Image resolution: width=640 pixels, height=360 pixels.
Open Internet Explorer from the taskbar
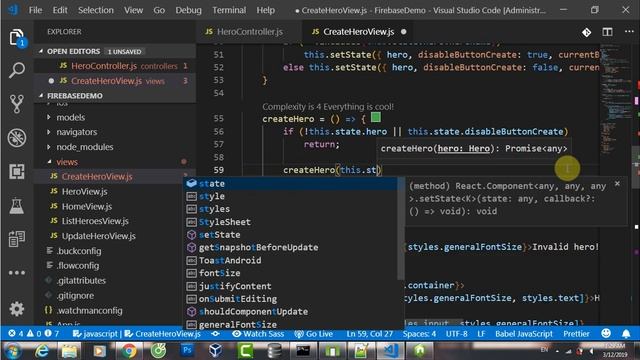tap(41, 350)
